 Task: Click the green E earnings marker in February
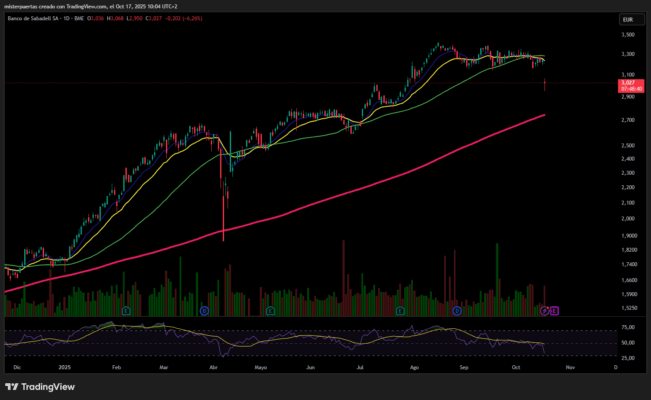(x=126, y=312)
